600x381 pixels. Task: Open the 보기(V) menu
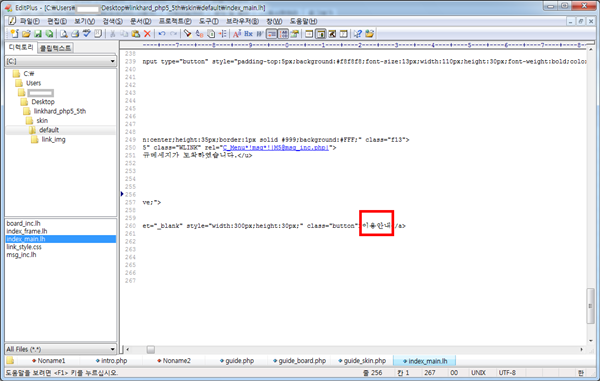click(x=85, y=21)
